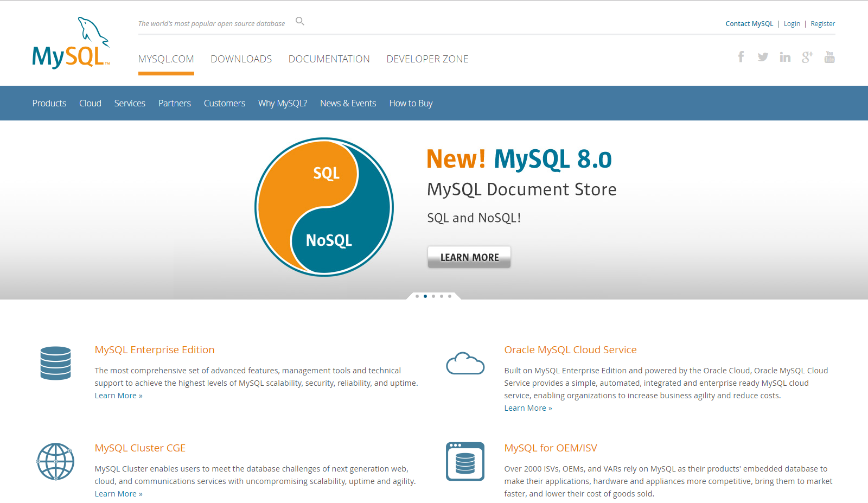868x503 pixels.
Task: Open the Products menu
Action: [x=49, y=103]
